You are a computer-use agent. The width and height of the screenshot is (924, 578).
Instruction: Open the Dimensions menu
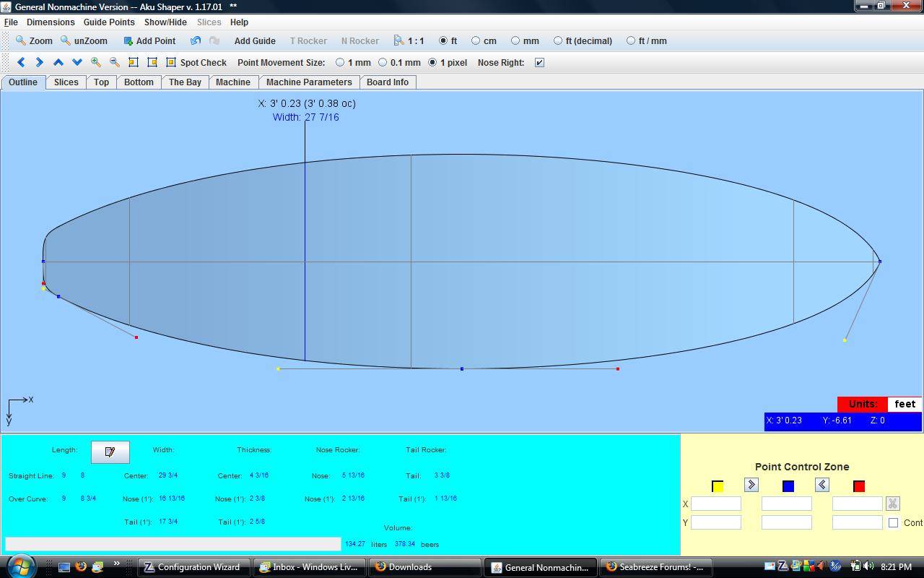click(x=51, y=22)
